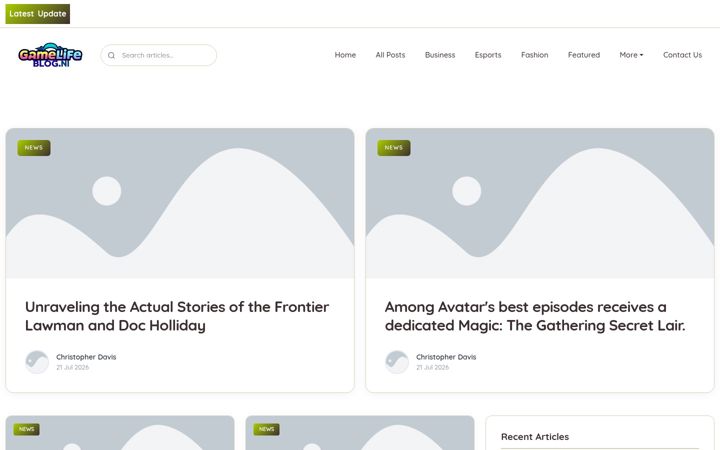720x450 pixels.
Task: Expand the More dropdown menu
Action: click(631, 55)
